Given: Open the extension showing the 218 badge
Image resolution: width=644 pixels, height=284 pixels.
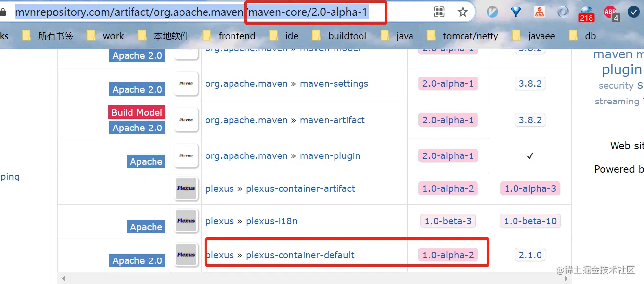Looking at the screenshot, I should [x=587, y=14].
